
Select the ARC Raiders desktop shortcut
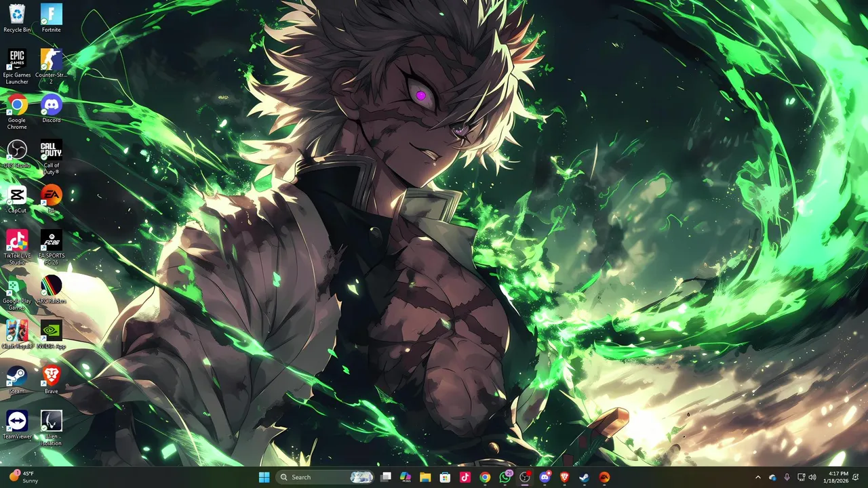pos(52,289)
